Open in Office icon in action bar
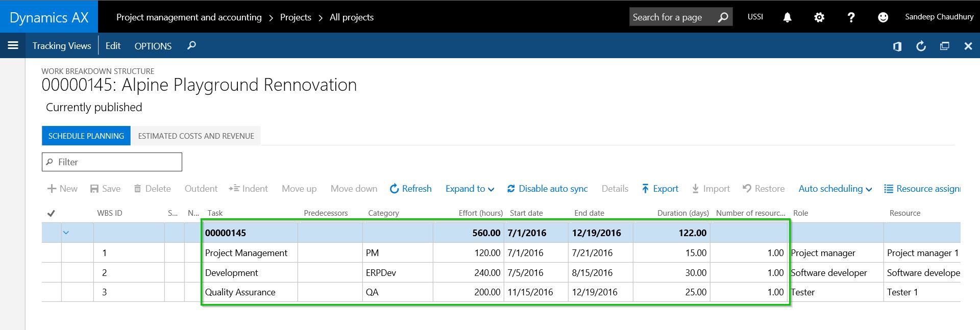The height and width of the screenshot is (330, 980). (897, 46)
